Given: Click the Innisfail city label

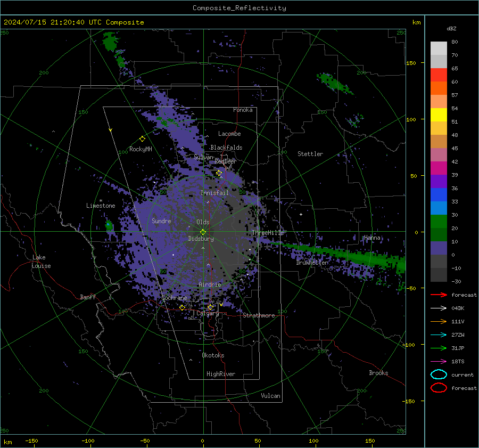Looking at the screenshot, I should (214, 193).
